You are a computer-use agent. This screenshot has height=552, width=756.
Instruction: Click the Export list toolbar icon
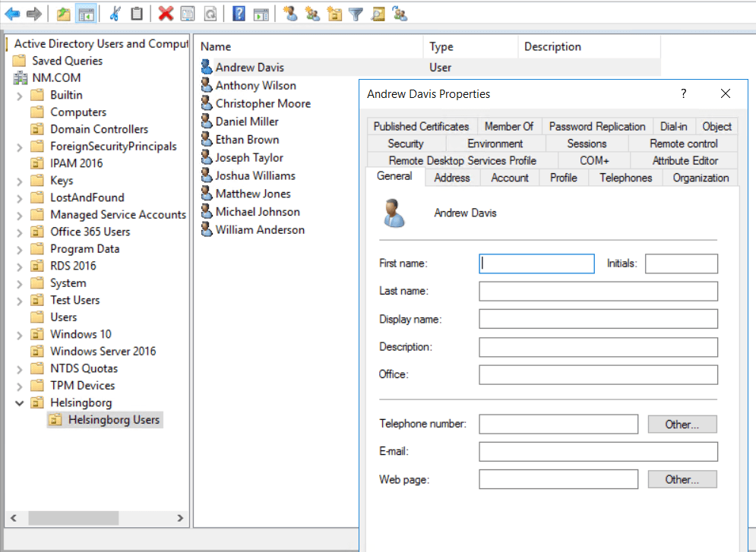[261, 13]
